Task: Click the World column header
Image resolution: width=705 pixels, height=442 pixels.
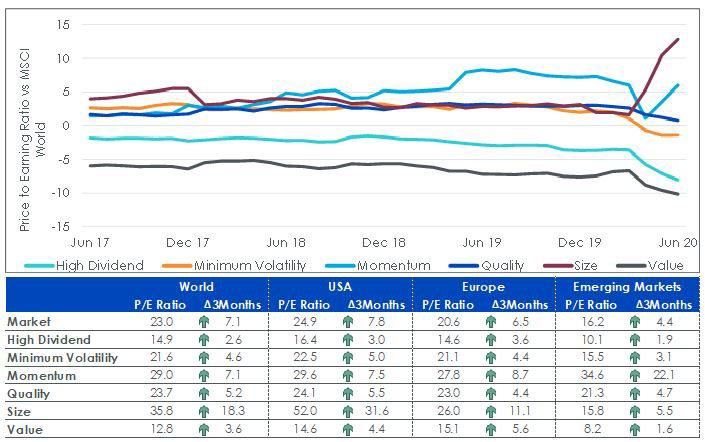Action: tap(196, 287)
